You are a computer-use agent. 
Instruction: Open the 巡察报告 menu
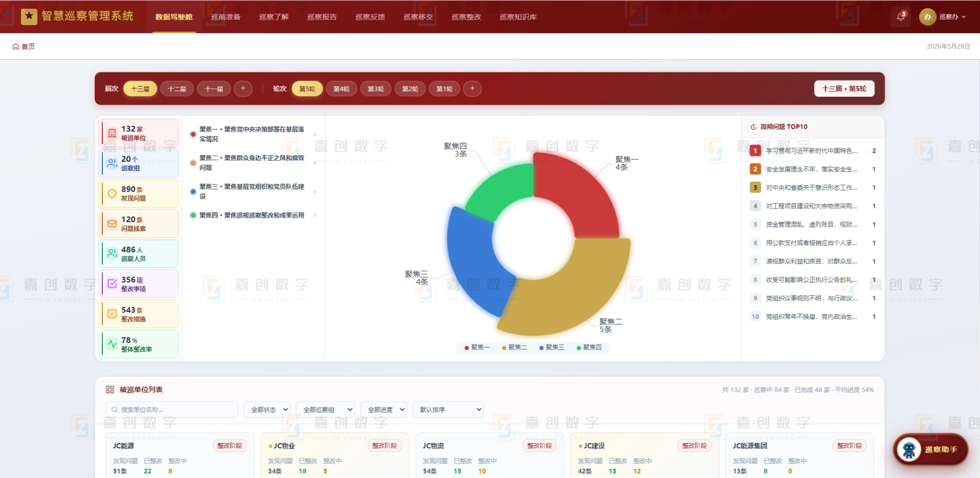[322, 17]
